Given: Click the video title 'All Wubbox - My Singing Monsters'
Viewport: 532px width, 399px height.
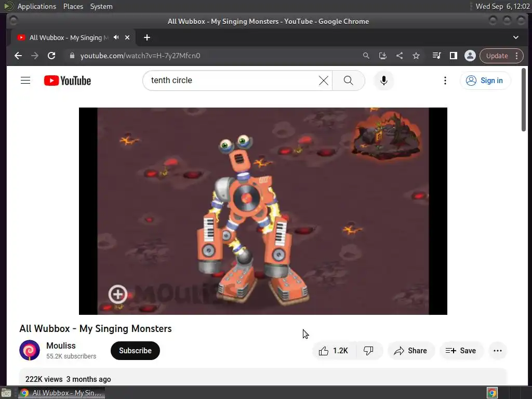Looking at the screenshot, I should coord(96,328).
